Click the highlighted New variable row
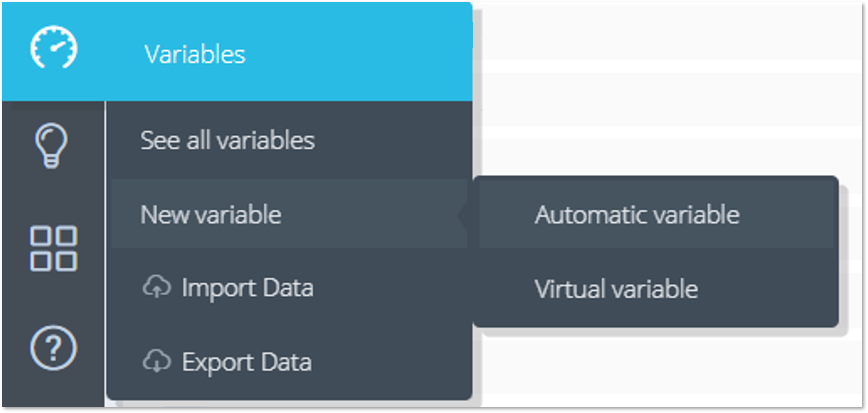 [290, 214]
